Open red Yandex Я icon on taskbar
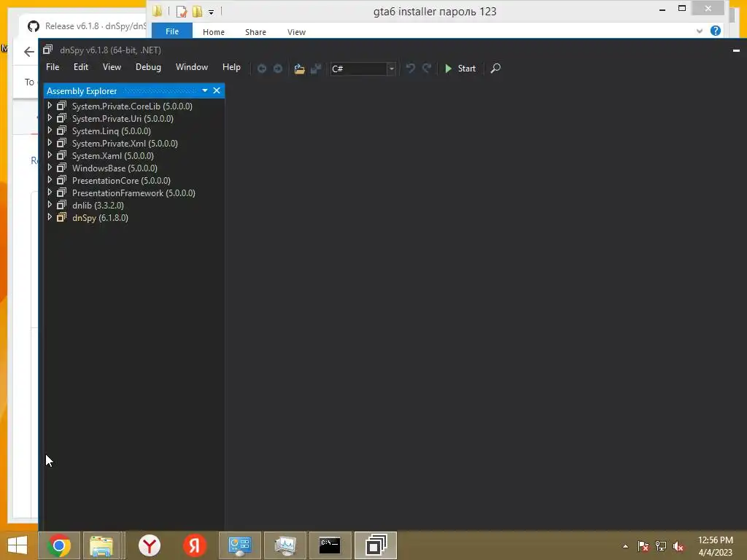This screenshot has height=560, width=747. click(x=194, y=545)
